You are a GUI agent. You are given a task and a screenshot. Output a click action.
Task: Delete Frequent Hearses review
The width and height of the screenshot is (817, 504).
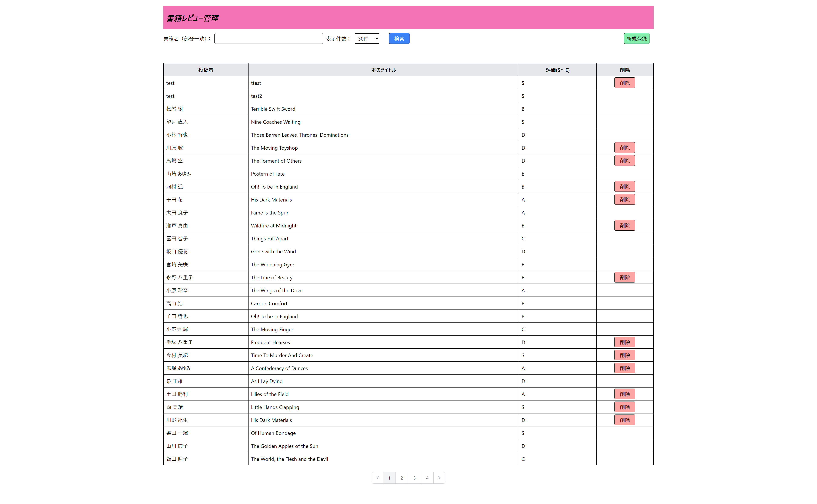click(624, 342)
